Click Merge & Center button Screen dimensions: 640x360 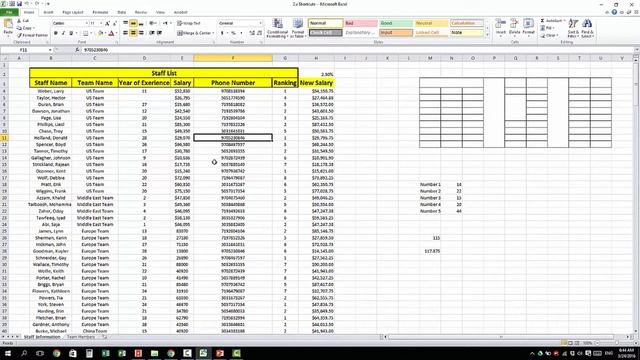point(194,33)
